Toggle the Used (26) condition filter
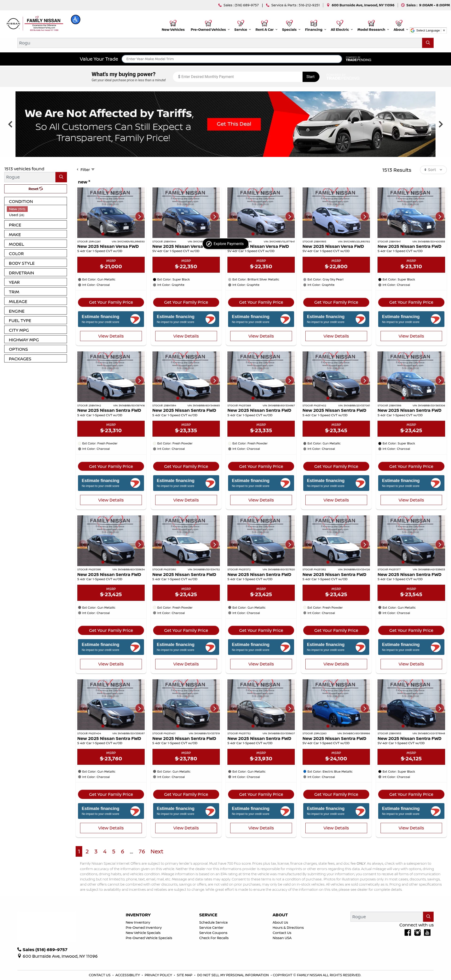Image resolution: width=451 pixels, height=980 pixels. click(17, 215)
